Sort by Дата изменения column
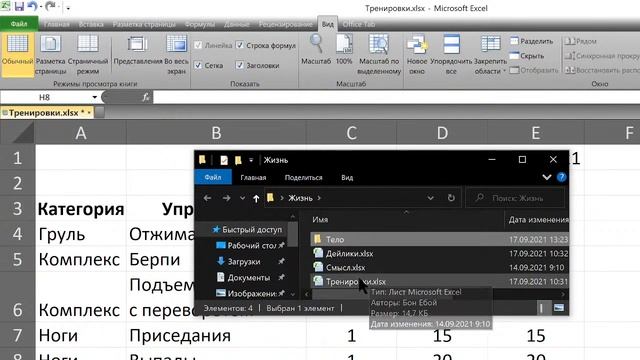Viewport: 640px width, 360px height. [538, 220]
